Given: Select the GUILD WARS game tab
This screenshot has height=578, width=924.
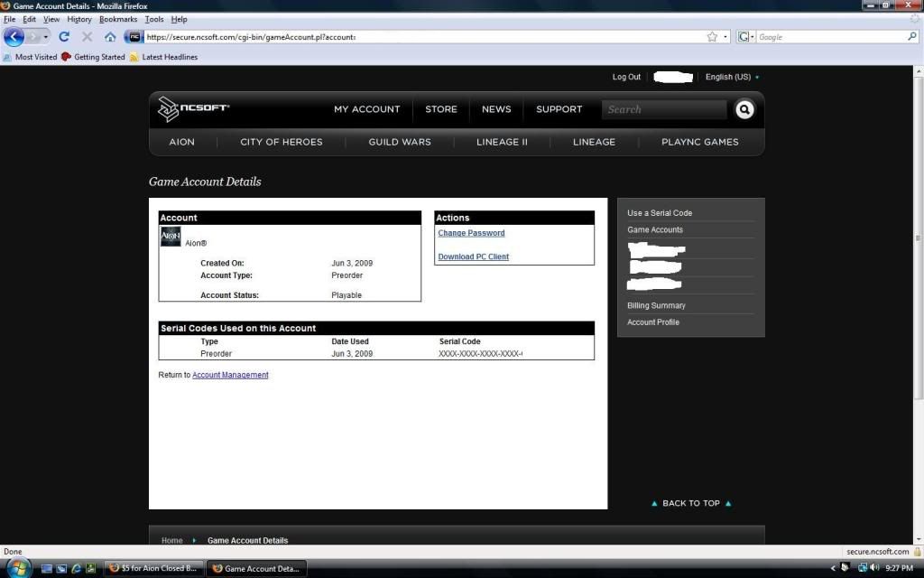Looking at the screenshot, I should [400, 142].
